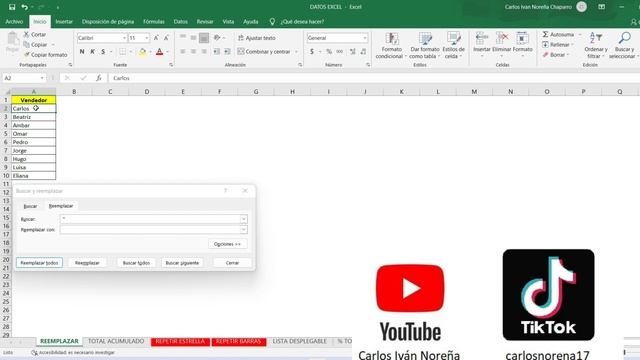
Task: Click the red font color A
Action: coord(160,52)
